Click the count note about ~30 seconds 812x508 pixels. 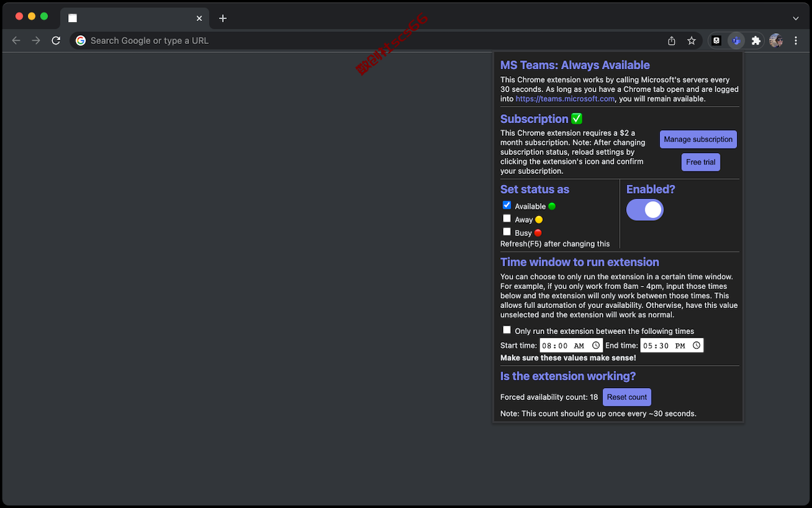pyautogui.click(x=598, y=414)
